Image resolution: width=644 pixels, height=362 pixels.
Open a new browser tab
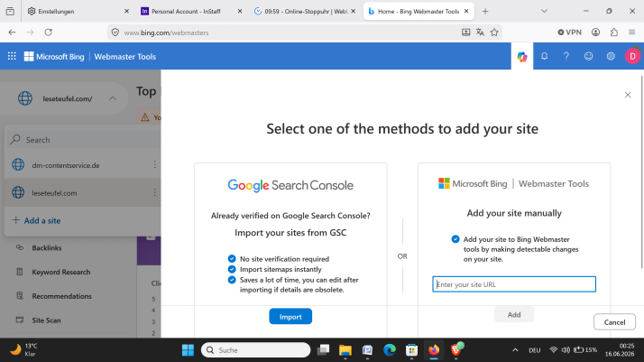click(x=485, y=11)
